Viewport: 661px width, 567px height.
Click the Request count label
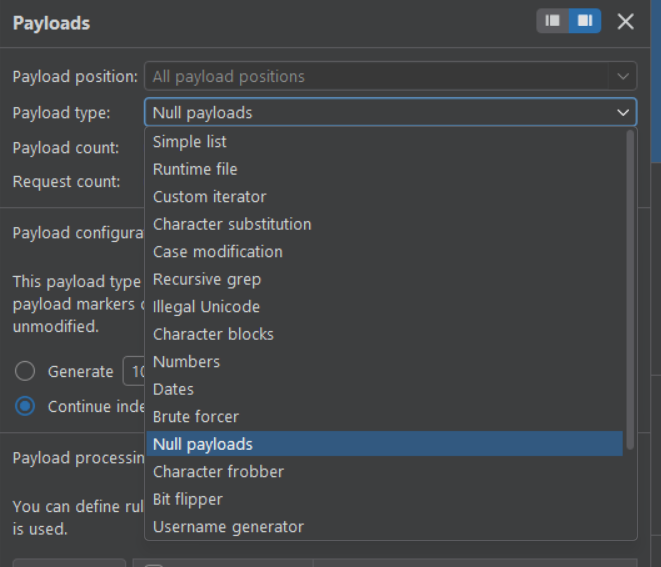coord(66,182)
